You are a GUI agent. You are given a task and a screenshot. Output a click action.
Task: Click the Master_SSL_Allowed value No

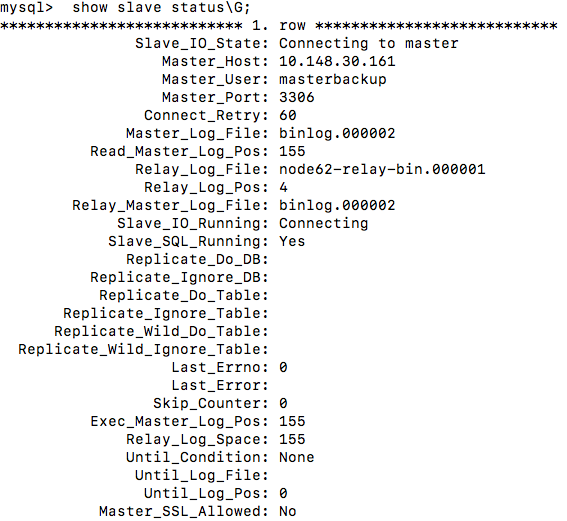pyautogui.click(x=288, y=512)
